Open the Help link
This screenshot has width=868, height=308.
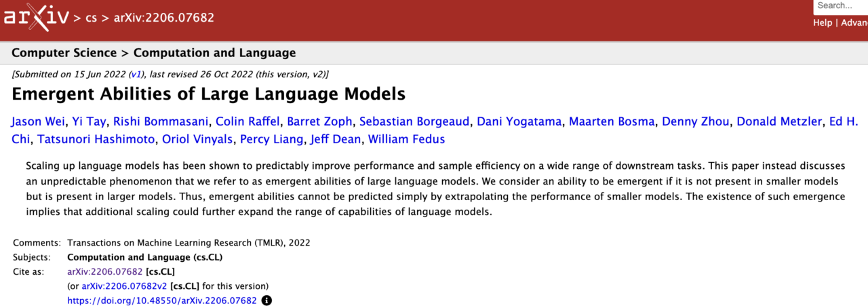tap(823, 22)
